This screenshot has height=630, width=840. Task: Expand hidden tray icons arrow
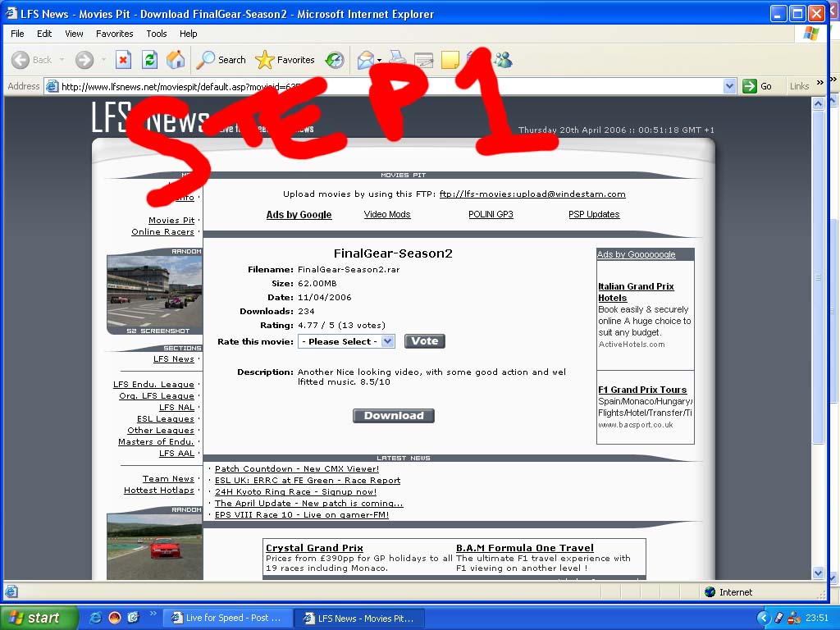point(763,618)
